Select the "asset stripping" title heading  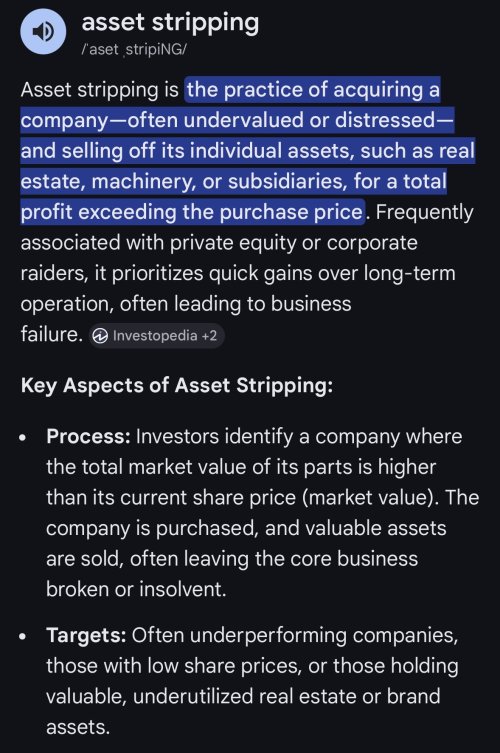click(170, 23)
